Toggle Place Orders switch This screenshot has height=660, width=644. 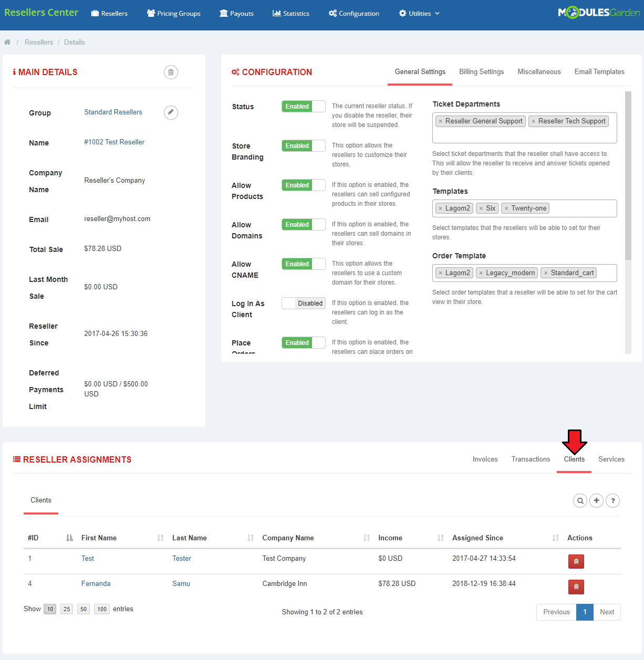pos(304,343)
